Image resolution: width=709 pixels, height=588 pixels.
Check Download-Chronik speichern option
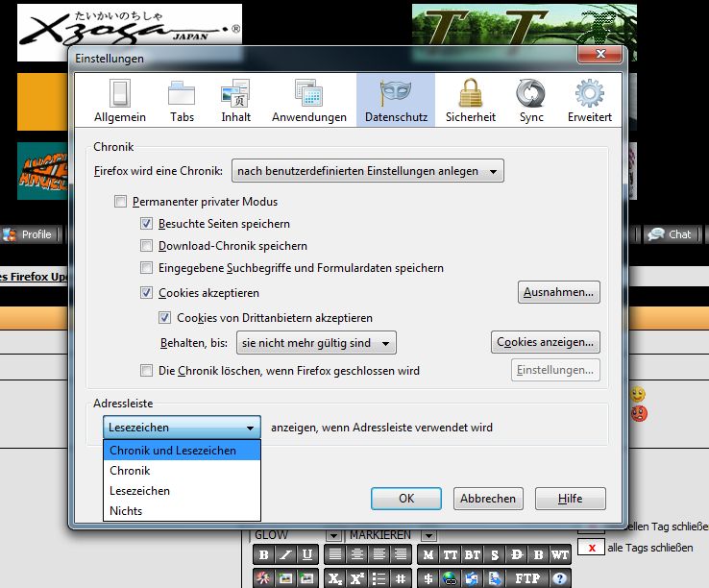(147, 246)
